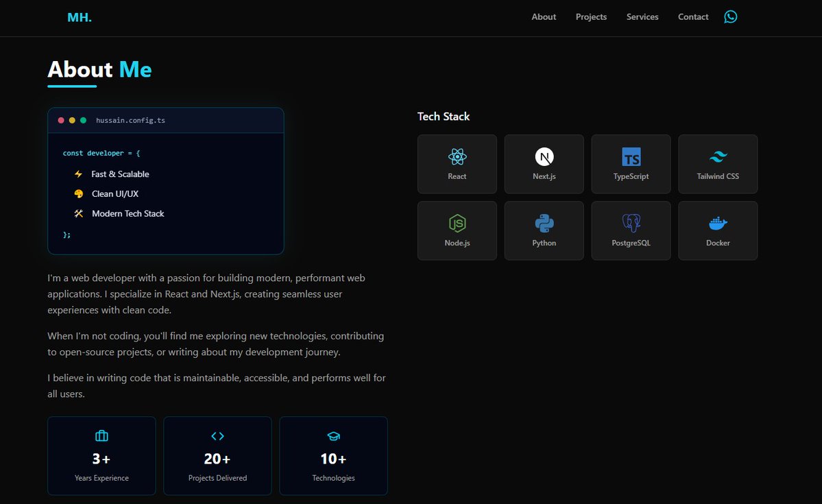822x504 pixels.
Task: Click the MH. site logo
Action: [80, 17]
